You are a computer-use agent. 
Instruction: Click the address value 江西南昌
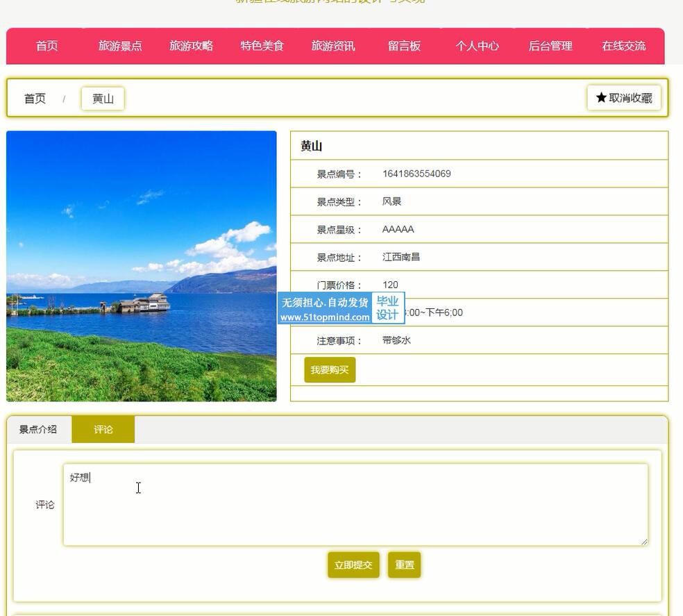401,257
